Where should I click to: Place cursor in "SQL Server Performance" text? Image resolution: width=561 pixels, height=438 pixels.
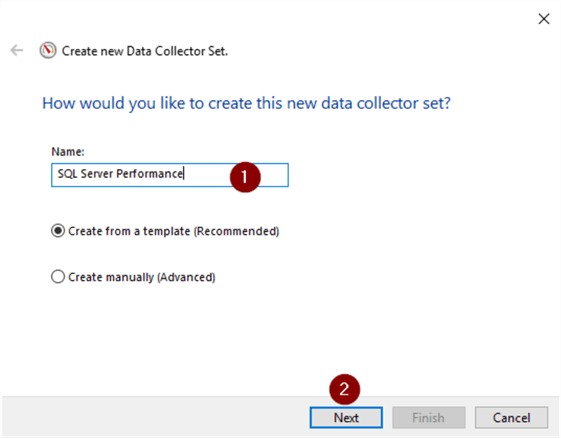[120, 174]
